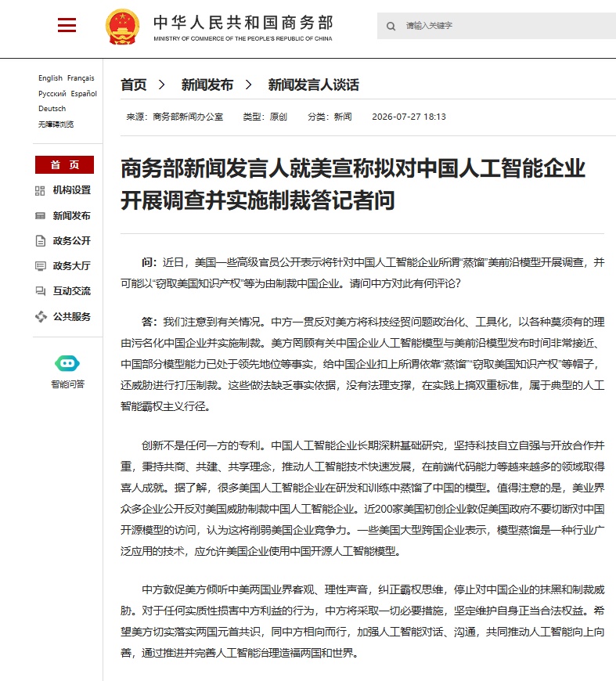The image size is (616, 681).
Task: Open the 智能问答 robot assistant icon
Action: pyautogui.click(x=67, y=363)
